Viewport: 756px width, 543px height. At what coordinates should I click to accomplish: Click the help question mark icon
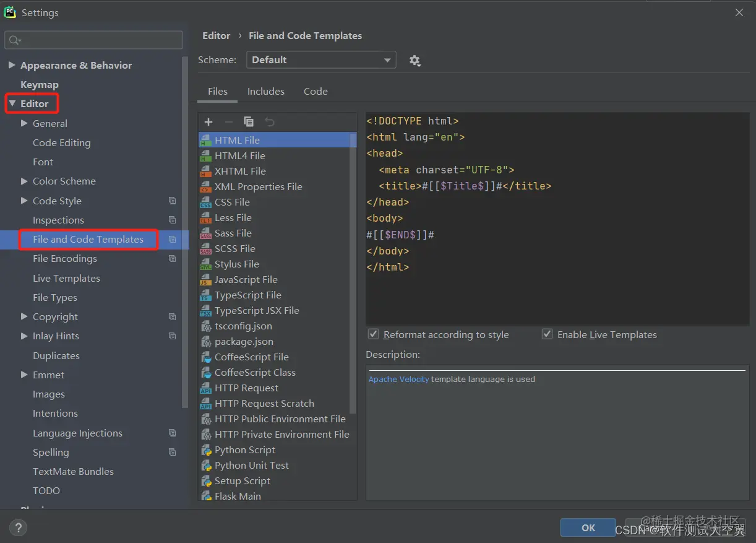(19, 528)
